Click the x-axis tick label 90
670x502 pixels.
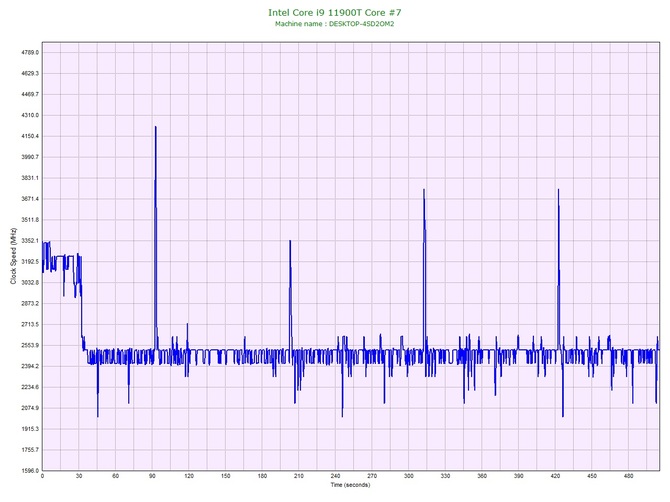point(152,476)
